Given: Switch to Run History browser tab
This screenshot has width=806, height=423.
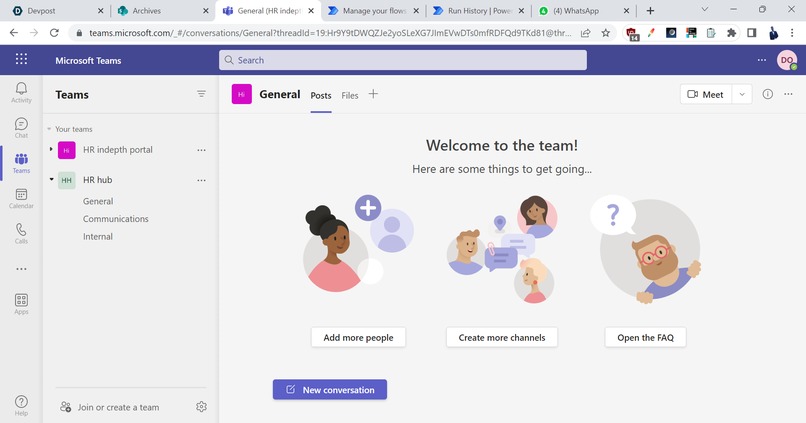Looking at the screenshot, I should coord(478,11).
